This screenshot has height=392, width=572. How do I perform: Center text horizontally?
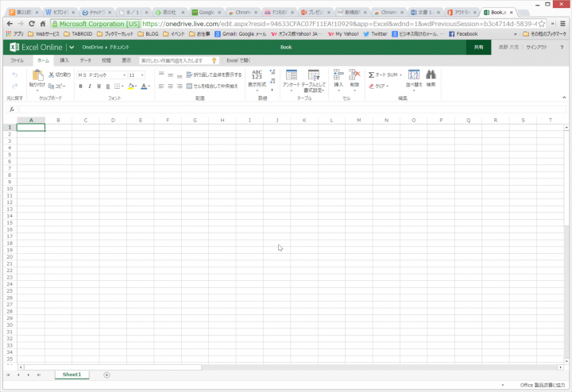pos(170,86)
